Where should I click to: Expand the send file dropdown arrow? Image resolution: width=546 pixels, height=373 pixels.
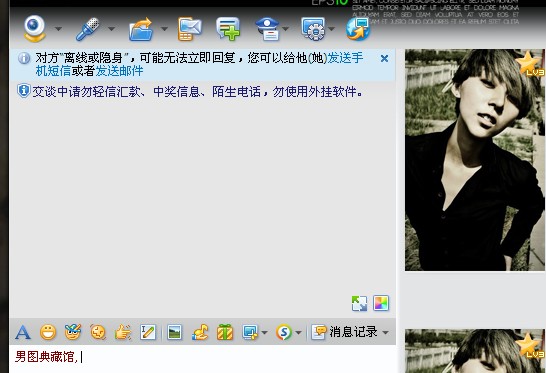point(164,29)
